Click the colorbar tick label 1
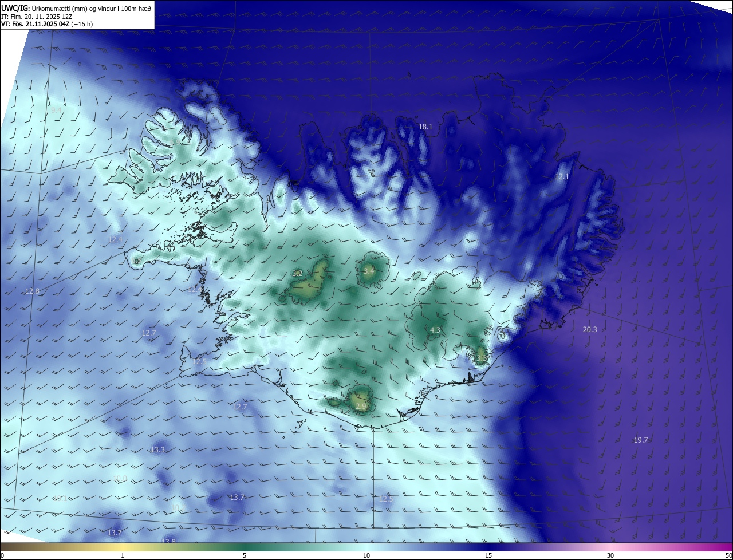Screen dimensions: 733x560 123,555
